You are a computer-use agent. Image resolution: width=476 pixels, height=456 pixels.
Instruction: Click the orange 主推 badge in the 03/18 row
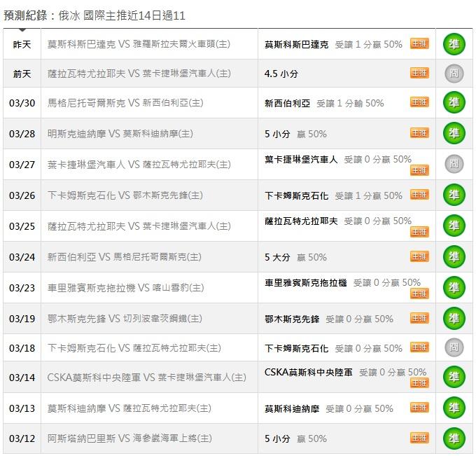coord(419,347)
